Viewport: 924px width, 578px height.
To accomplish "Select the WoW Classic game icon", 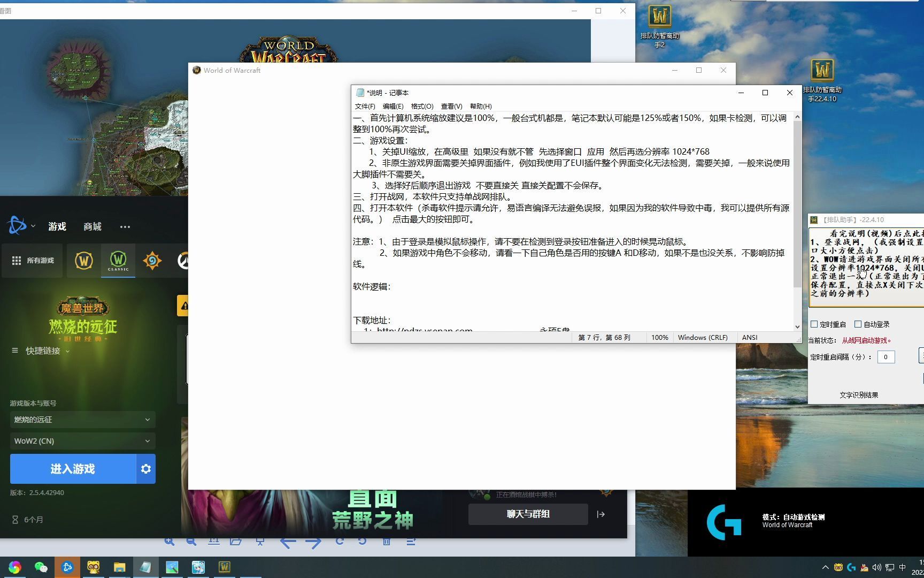I will 118,261.
